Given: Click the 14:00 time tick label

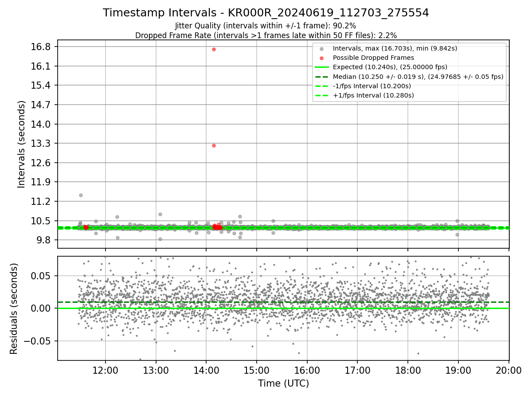Looking at the screenshot, I should [206, 370].
